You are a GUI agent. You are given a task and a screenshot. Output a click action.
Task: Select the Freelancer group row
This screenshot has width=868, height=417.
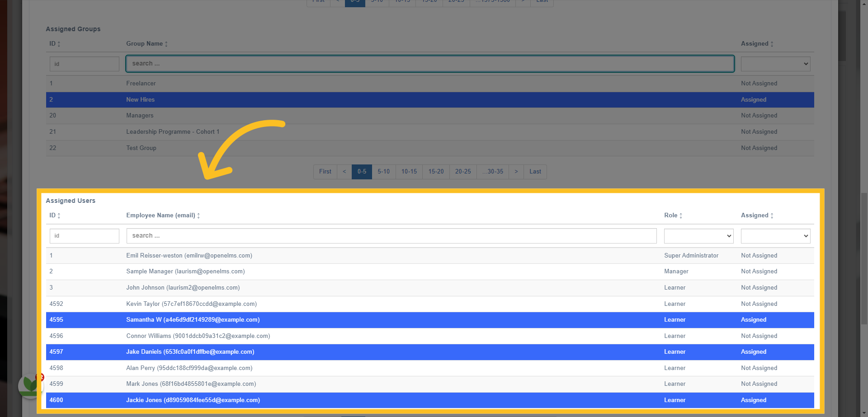click(x=430, y=84)
